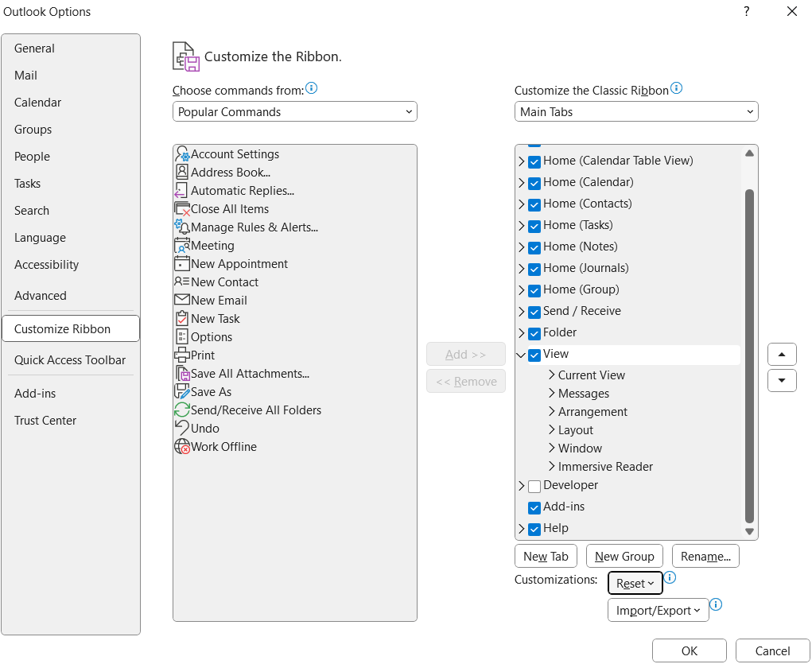This screenshot has width=812, height=664.
Task: Open the Import/Export dropdown
Action: click(x=658, y=610)
